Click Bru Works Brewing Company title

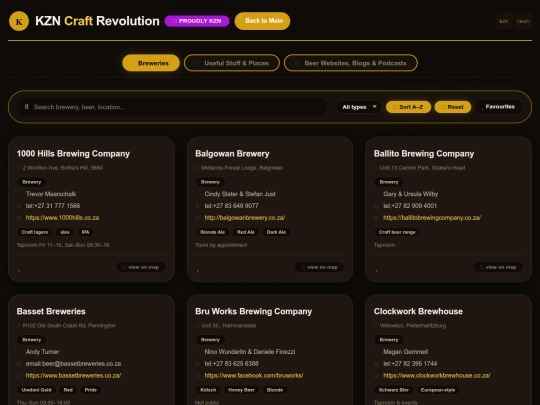pos(253,311)
